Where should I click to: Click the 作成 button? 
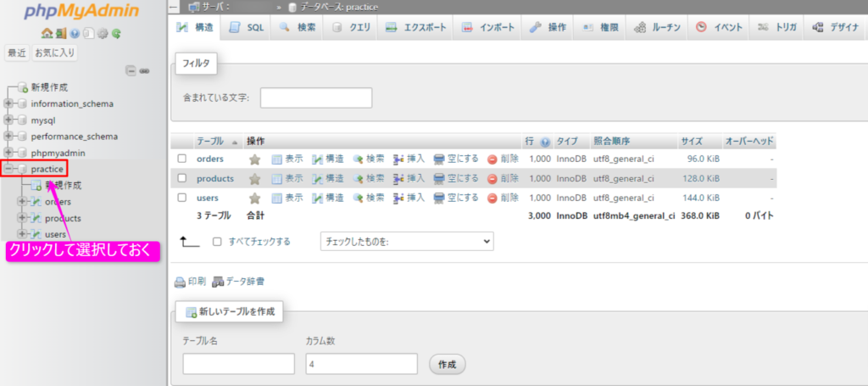click(x=448, y=364)
